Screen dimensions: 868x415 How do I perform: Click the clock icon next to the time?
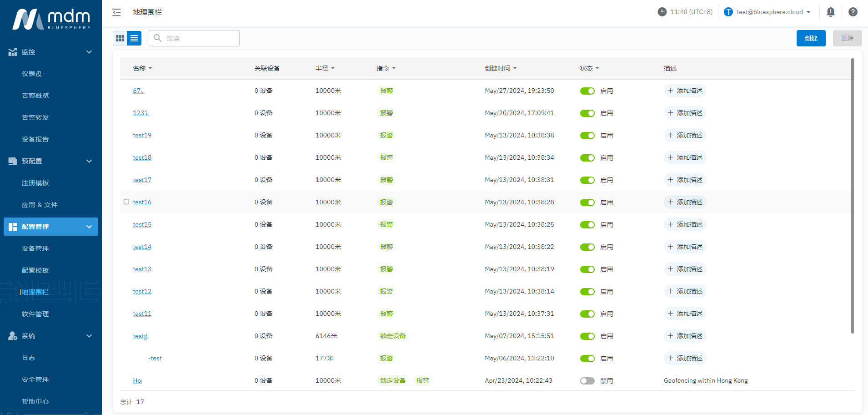pyautogui.click(x=662, y=12)
